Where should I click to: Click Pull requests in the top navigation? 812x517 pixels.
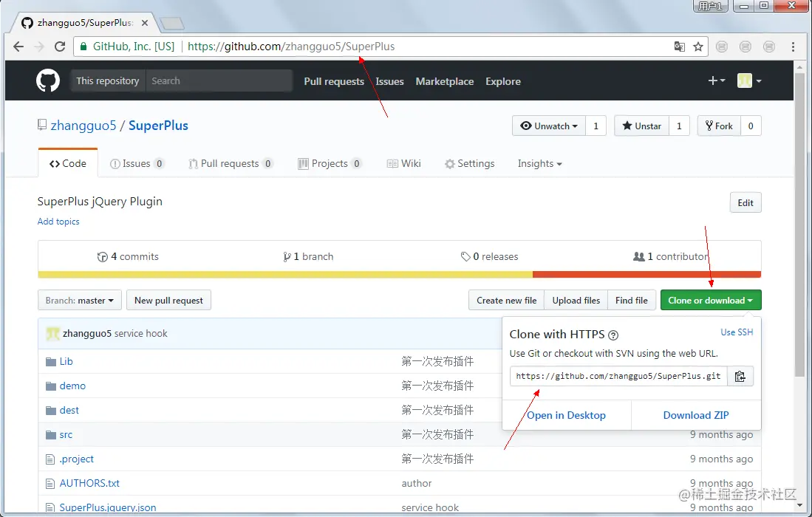click(334, 81)
